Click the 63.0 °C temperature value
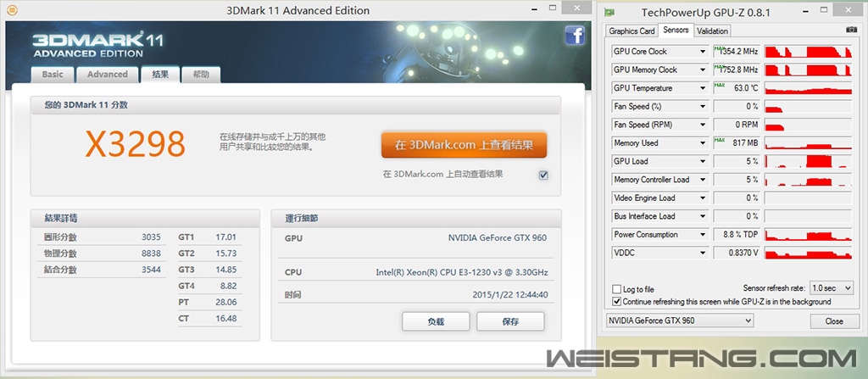Image resolution: width=868 pixels, height=379 pixels. [x=737, y=88]
